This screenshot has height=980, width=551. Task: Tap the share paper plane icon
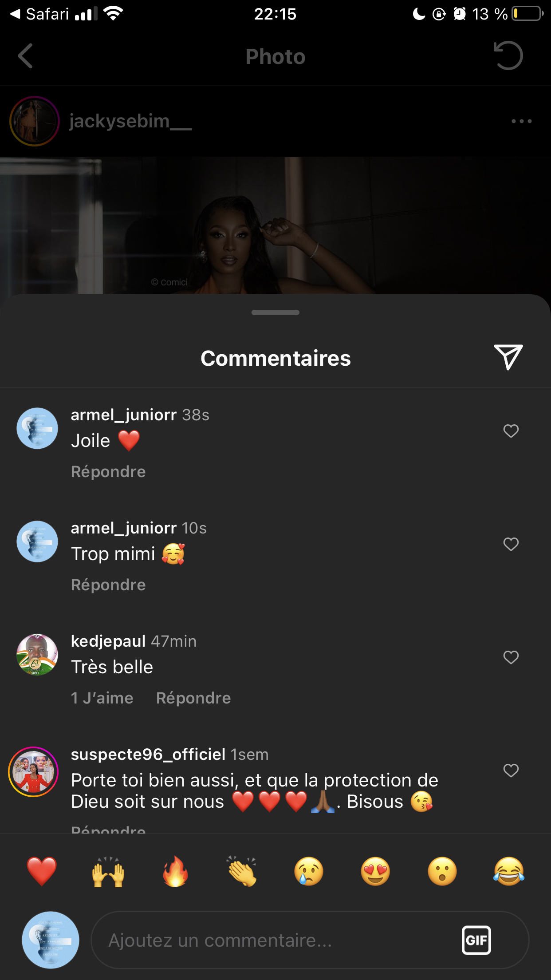tap(508, 357)
